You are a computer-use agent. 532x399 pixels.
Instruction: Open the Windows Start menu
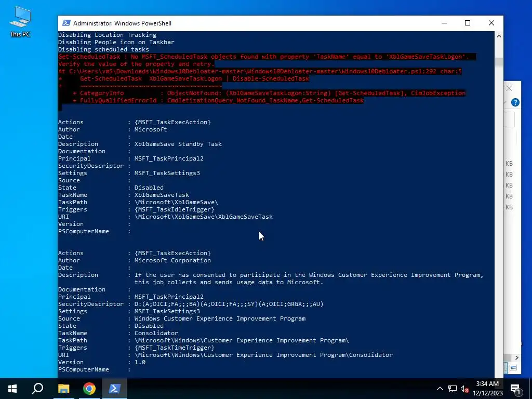(12, 389)
